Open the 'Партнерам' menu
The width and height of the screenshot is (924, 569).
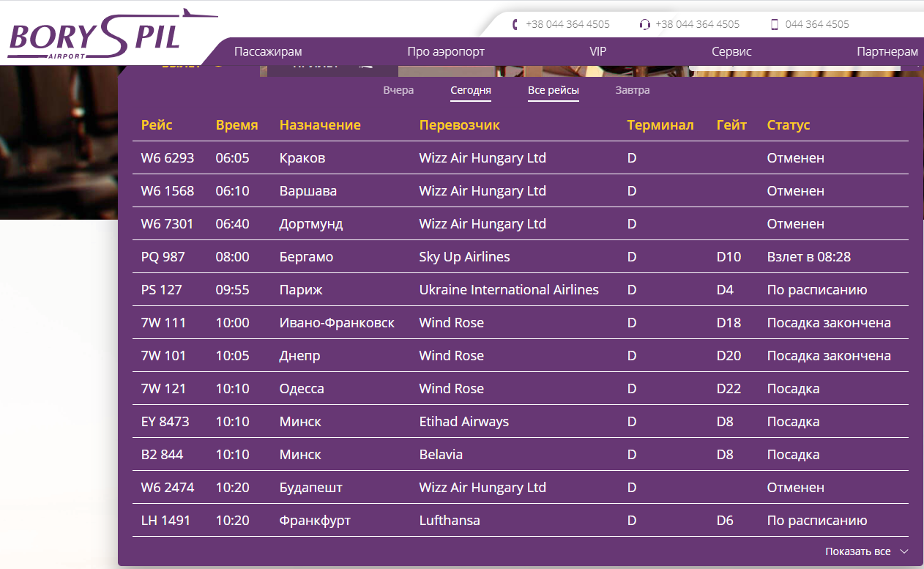coord(887,52)
